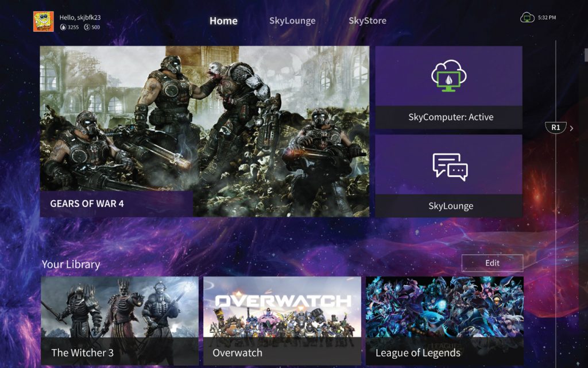This screenshot has width=588, height=368.
Task: Expand the side panel with the right chevron
Action: pos(571,128)
